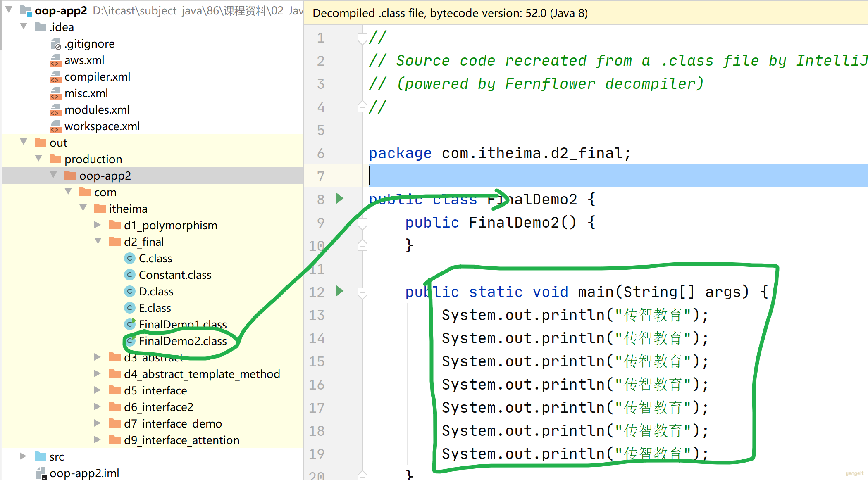Screen dimensions: 868x480
Task: Click line number 15 in gutter
Action: tap(317, 361)
